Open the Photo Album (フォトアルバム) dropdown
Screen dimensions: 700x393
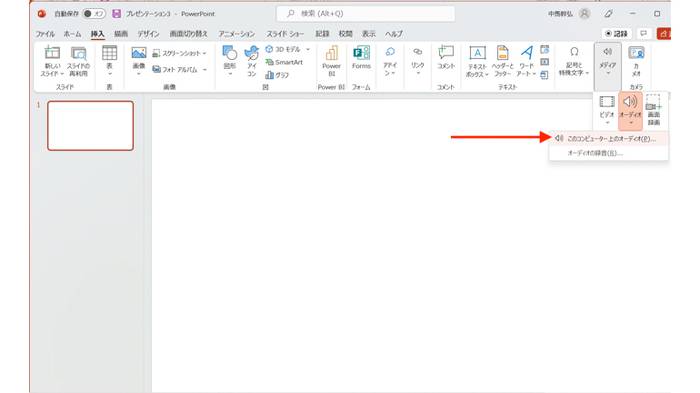point(204,70)
